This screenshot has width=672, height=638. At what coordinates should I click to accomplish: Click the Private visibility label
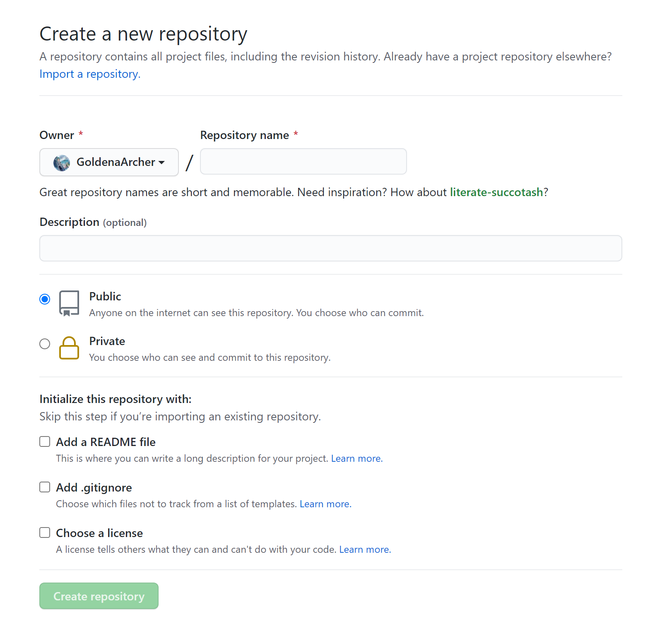107,341
